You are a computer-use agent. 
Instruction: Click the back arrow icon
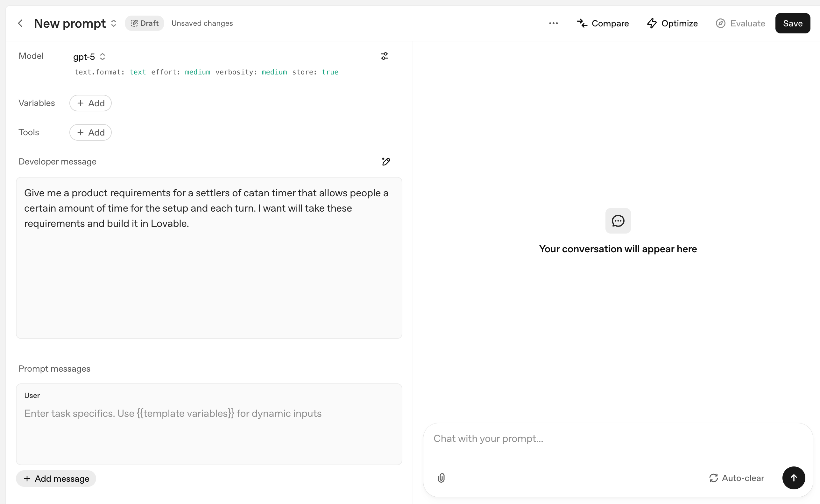(x=20, y=23)
